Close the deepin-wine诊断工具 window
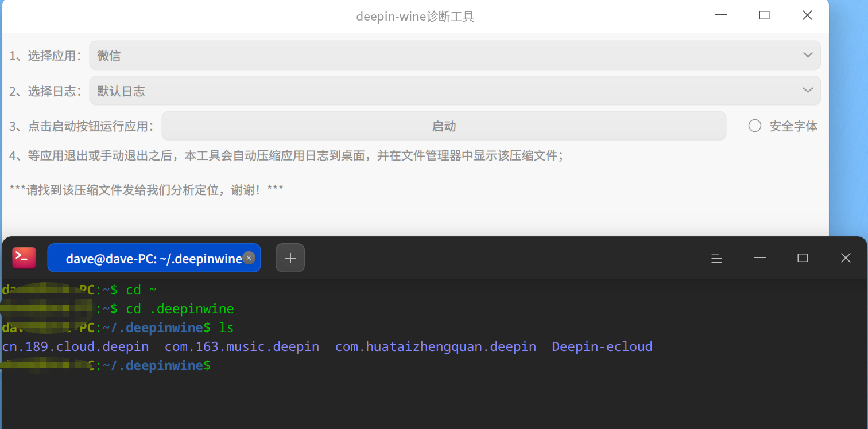 point(807,16)
